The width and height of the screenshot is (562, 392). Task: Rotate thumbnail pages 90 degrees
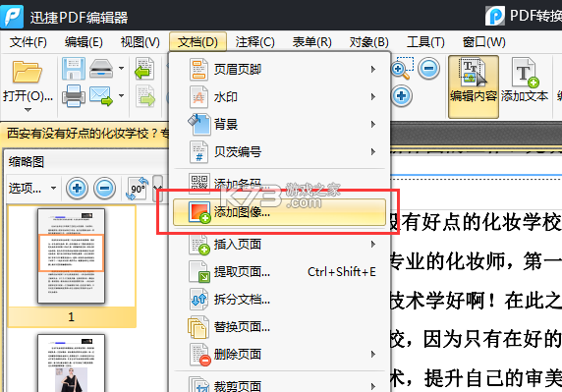pyautogui.click(x=138, y=188)
